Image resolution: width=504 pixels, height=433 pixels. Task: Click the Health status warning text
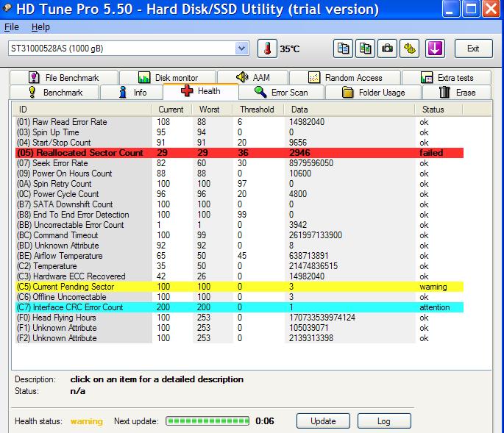[x=87, y=421]
